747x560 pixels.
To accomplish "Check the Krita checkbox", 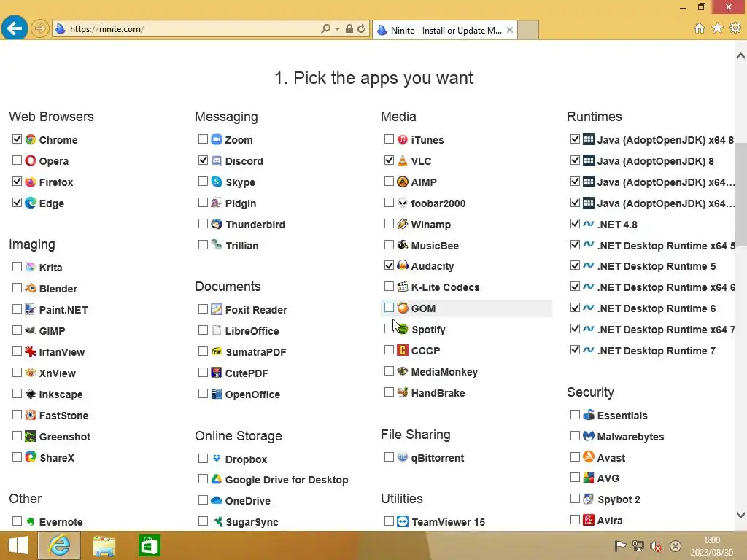I will tap(18, 267).
